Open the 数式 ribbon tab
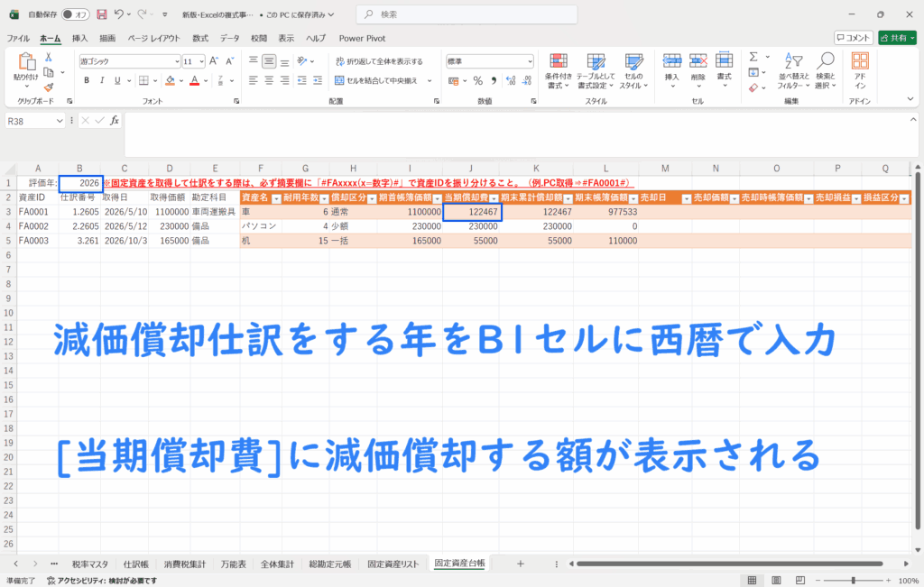 pyautogui.click(x=199, y=38)
